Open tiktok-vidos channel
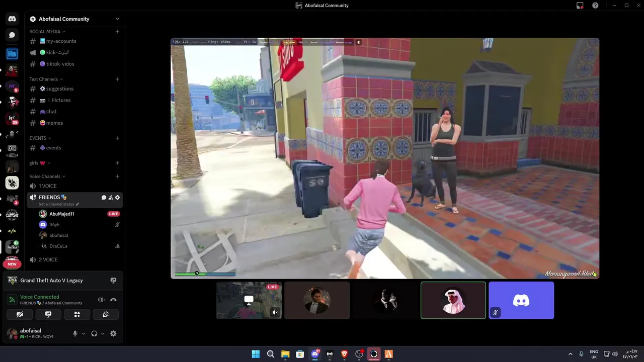Viewport: 644px width, 362px height. point(74,64)
